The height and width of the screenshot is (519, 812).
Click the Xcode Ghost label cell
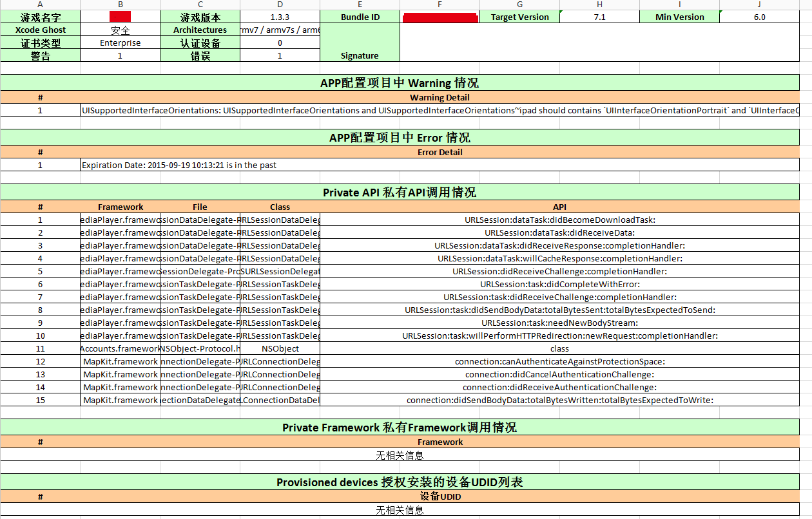pos(40,30)
